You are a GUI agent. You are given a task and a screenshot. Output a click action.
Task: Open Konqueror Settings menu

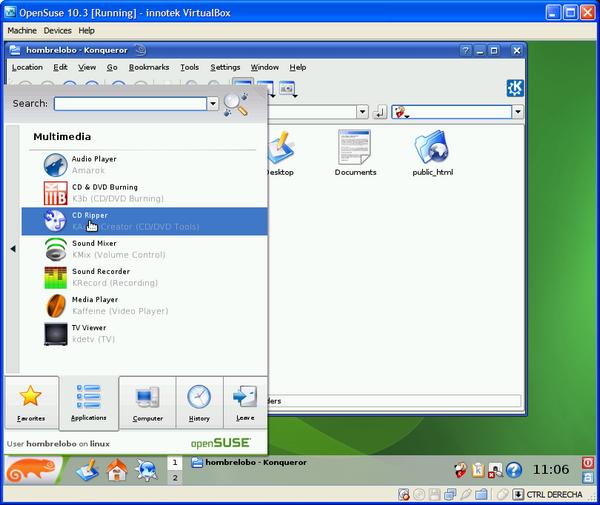pyautogui.click(x=225, y=67)
